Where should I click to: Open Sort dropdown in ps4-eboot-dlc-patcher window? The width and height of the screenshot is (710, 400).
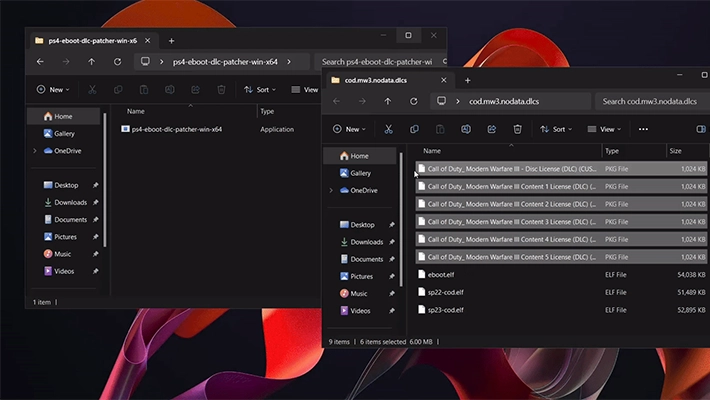(x=259, y=90)
